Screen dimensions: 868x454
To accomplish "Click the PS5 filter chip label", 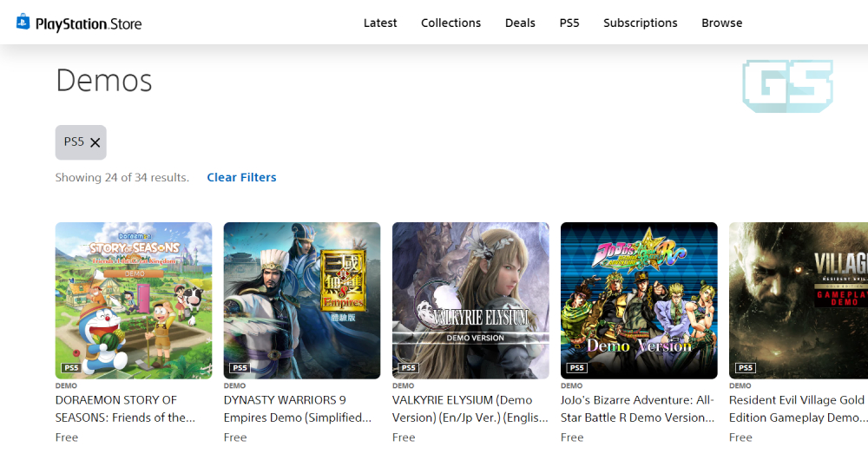I will pos(74,141).
